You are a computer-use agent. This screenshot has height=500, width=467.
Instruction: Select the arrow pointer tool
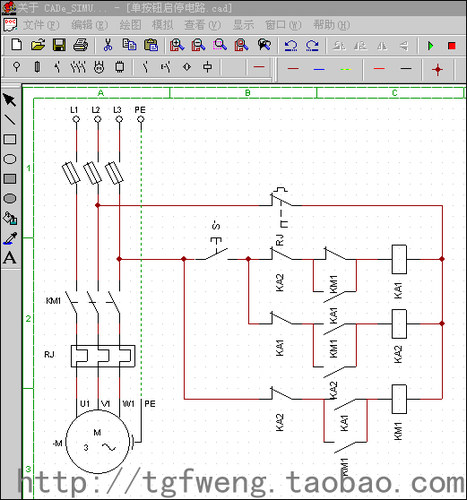(x=9, y=100)
